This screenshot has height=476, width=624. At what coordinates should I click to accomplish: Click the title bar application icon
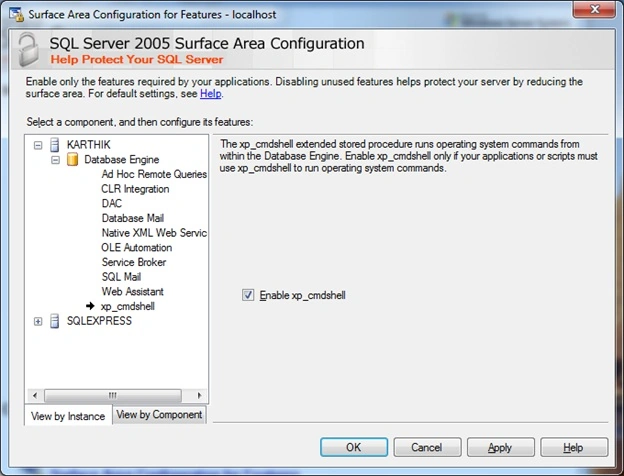tap(17, 14)
